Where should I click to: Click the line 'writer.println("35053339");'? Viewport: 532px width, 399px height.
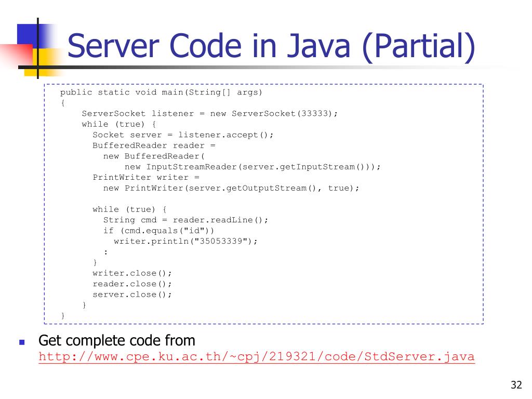coord(185,241)
